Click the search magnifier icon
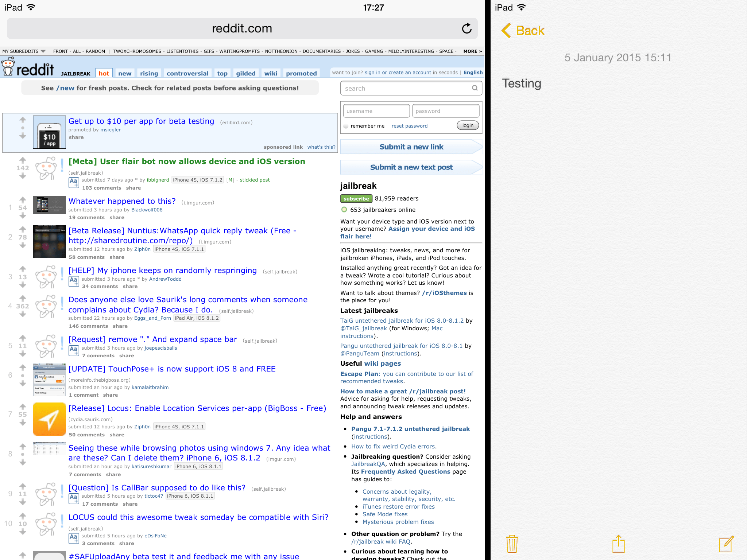The width and height of the screenshot is (747, 560). [x=475, y=88]
